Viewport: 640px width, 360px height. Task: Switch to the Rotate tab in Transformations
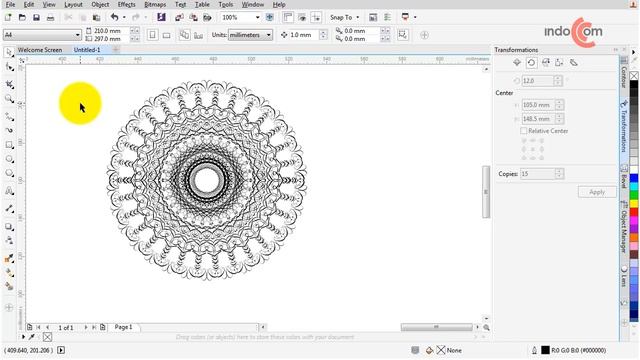[x=531, y=62]
